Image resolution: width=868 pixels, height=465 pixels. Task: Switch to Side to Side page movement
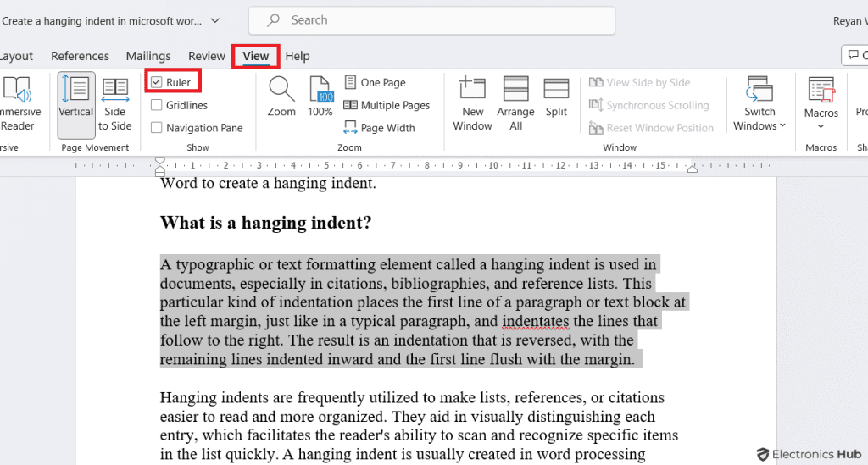[115, 104]
